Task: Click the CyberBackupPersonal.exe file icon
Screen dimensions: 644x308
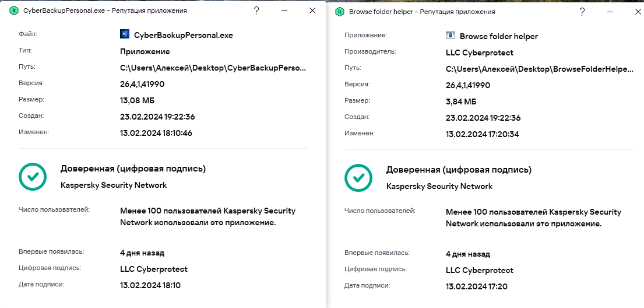Action: 125,34
